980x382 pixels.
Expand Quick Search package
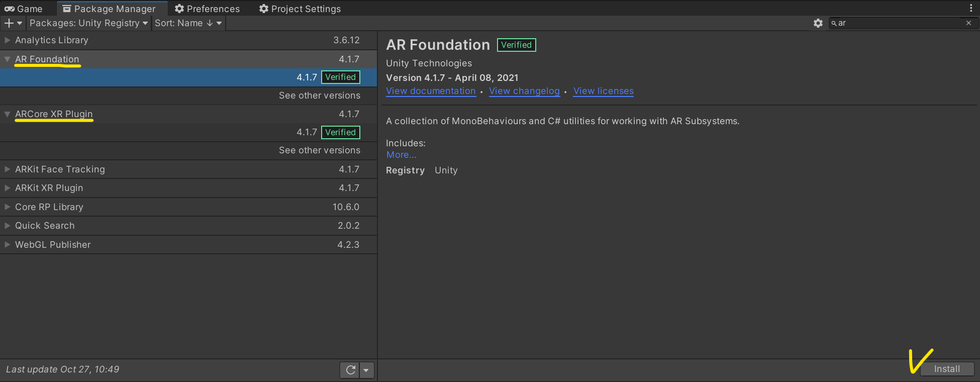point(7,226)
